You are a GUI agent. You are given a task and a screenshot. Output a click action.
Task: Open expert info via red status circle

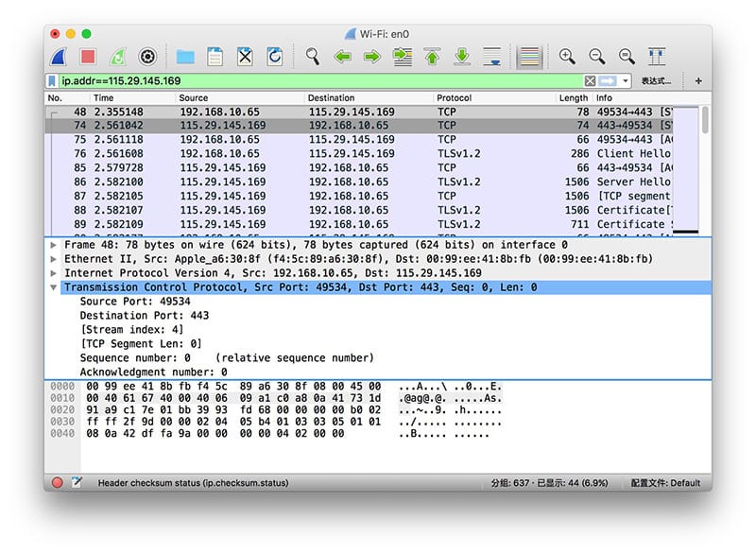[x=58, y=482]
